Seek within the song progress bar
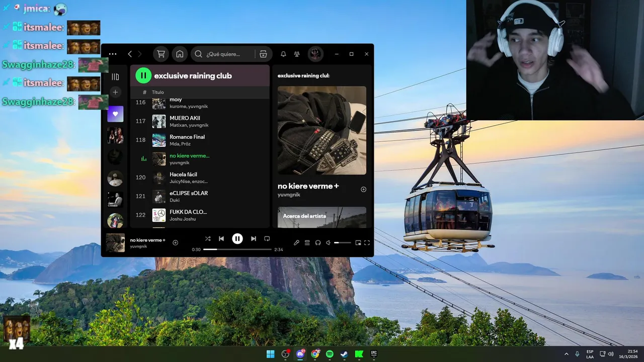The width and height of the screenshot is (644, 362). (x=237, y=249)
